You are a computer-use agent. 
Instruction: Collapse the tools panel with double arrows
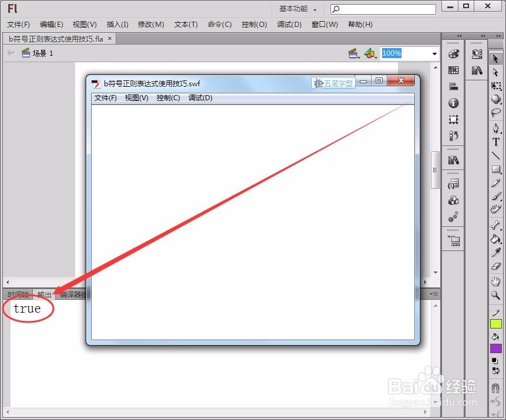point(498,36)
